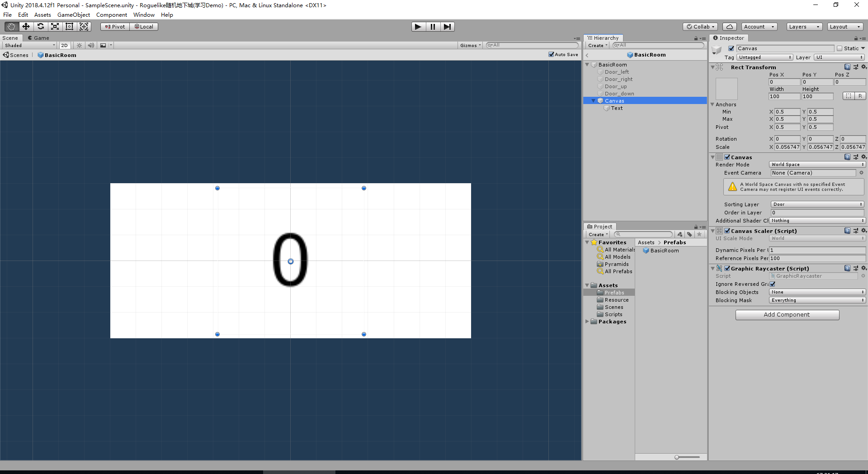Click the Add Component button
This screenshot has height=474, width=868.
click(x=787, y=314)
